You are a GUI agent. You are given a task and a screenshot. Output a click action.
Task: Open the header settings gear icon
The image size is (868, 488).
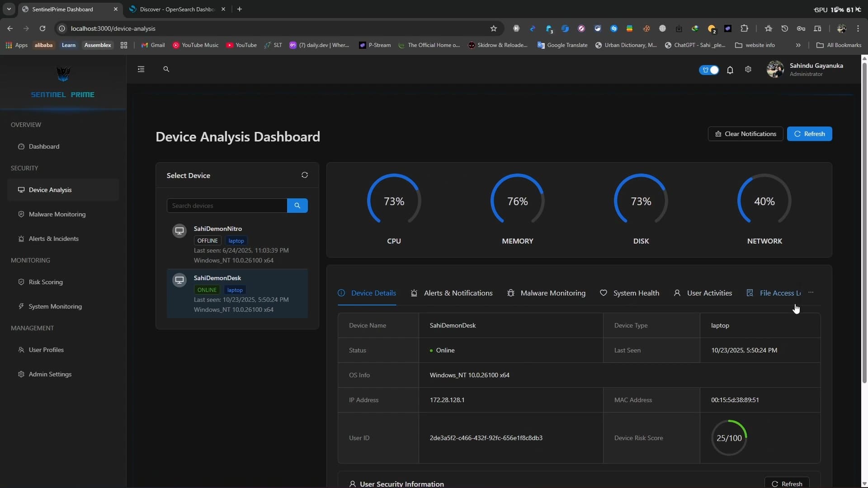(748, 70)
